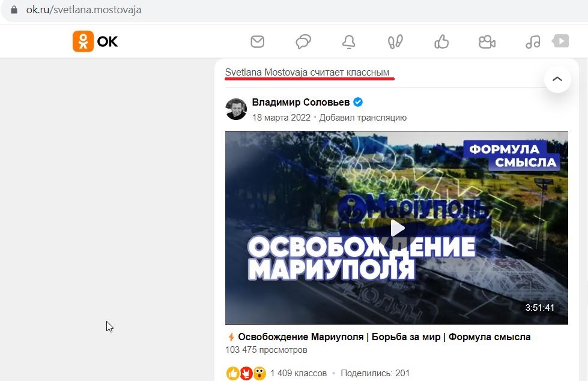Screen dimensions: 588x381
Task: Click the lock icon in address bar
Action: pyautogui.click(x=14, y=10)
